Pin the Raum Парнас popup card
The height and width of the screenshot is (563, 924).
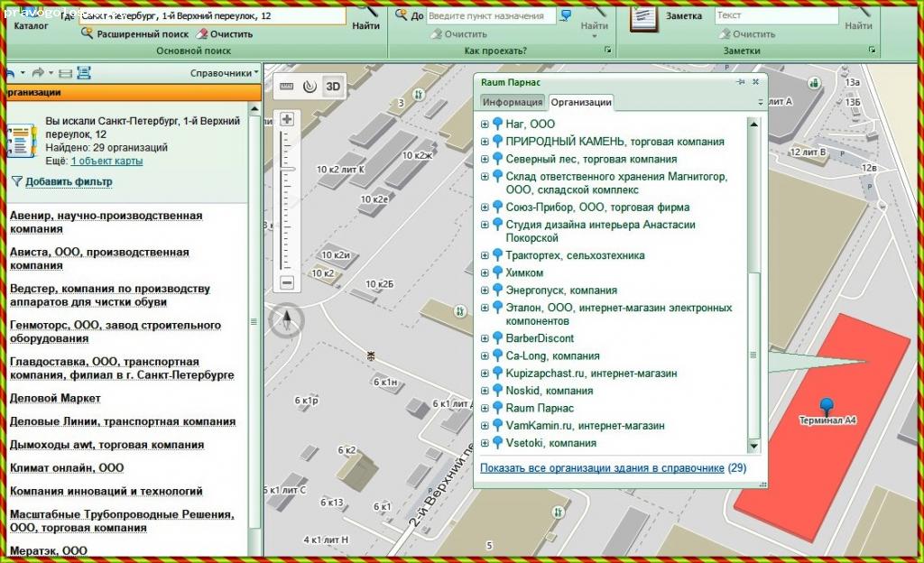tap(741, 81)
